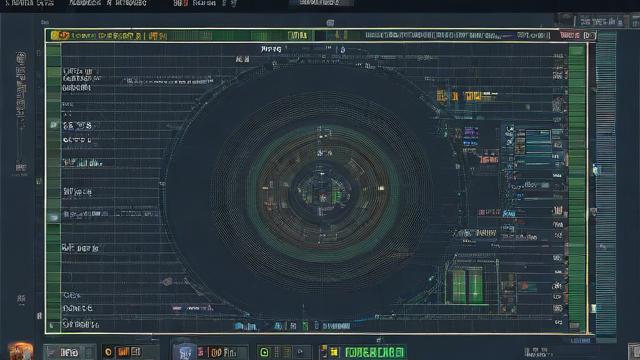
Task: Open the centered tab in the top title bar
Action: coord(320,3)
